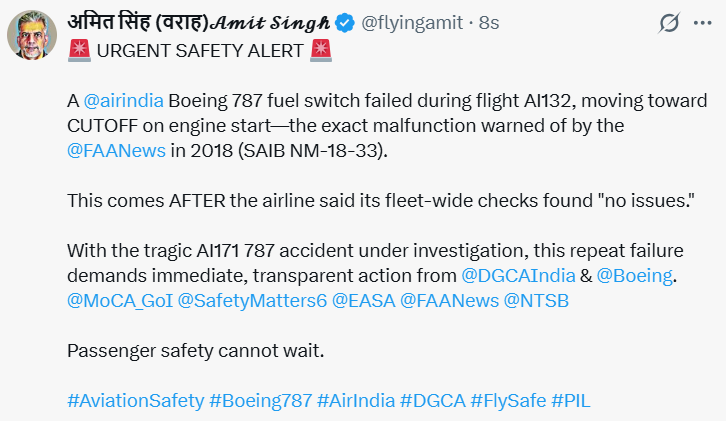Image resolution: width=726 pixels, height=421 pixels.
Task: Open the #Boeing787 hashtag
Action: pyautogui.click(x=260, y=401)
